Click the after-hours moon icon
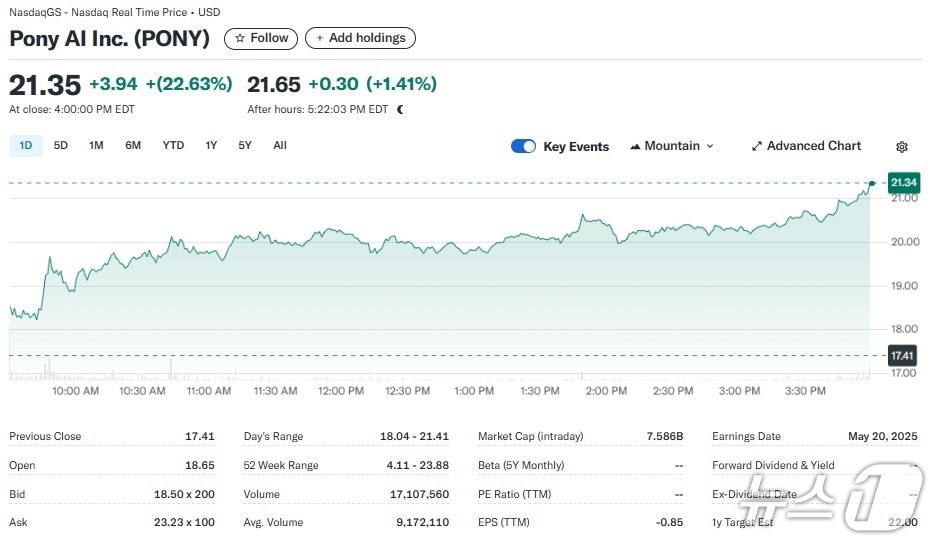Viewport: 937px width, 545px height. 400,109
